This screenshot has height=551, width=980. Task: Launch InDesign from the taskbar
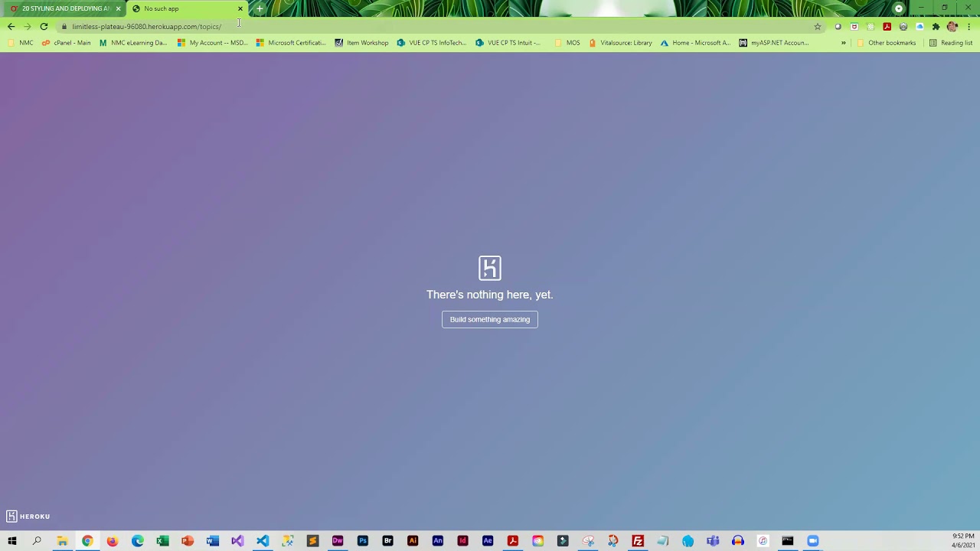pyautogui.click(x=462, y=541)
